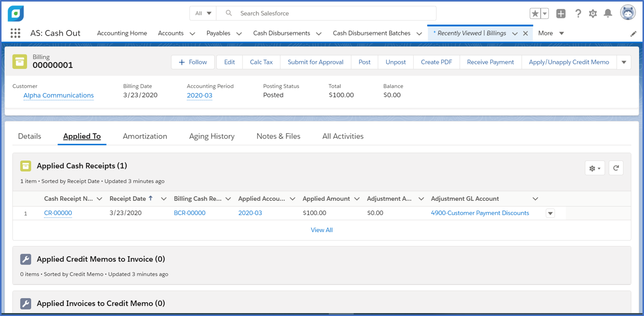This screenshot has height=316, width=644.
Task: Click the Billing record icon
Action: (x=20, y=61)
